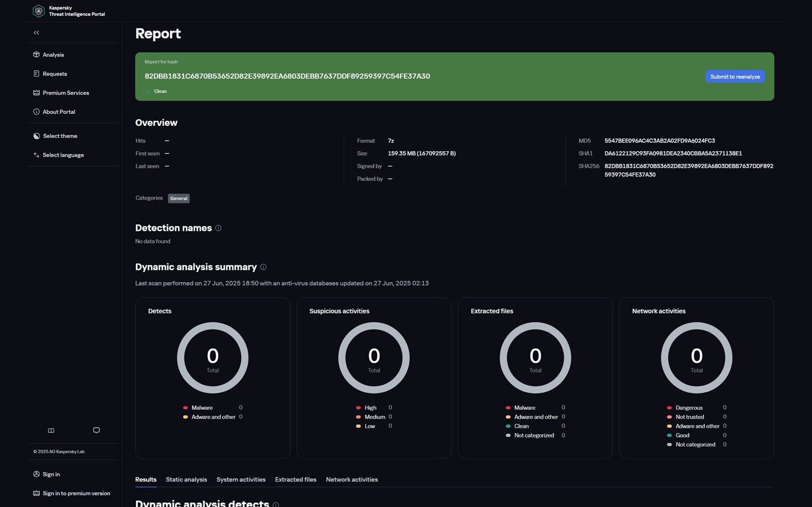Click Sign in to premium version
The image size is (812, 507).
coord(76,493)
